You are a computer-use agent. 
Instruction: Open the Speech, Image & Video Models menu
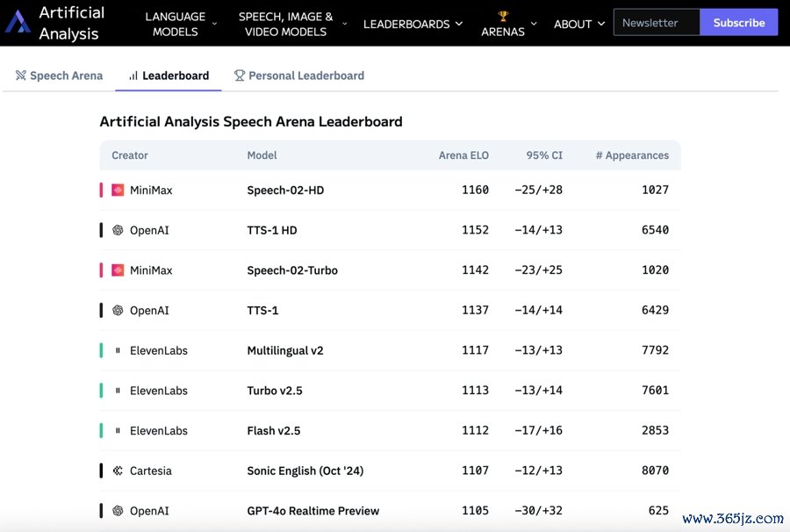[291, 24]
